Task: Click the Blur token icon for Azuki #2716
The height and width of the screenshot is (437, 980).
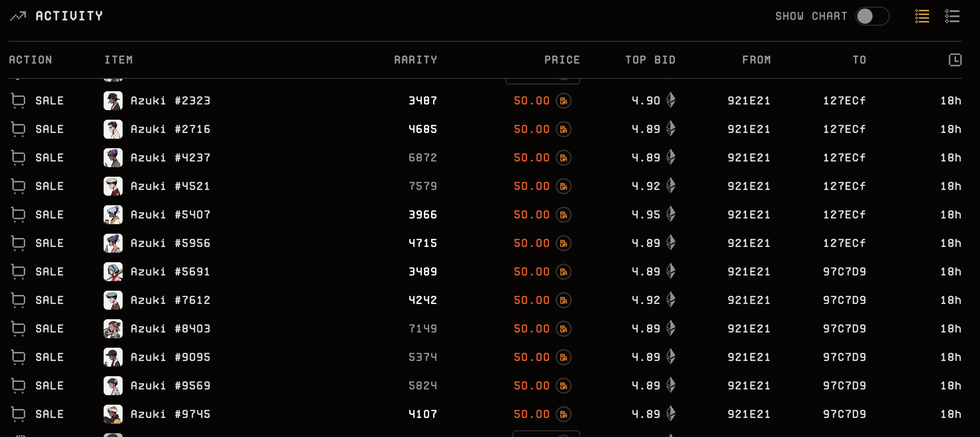Action: click(564, 129)
